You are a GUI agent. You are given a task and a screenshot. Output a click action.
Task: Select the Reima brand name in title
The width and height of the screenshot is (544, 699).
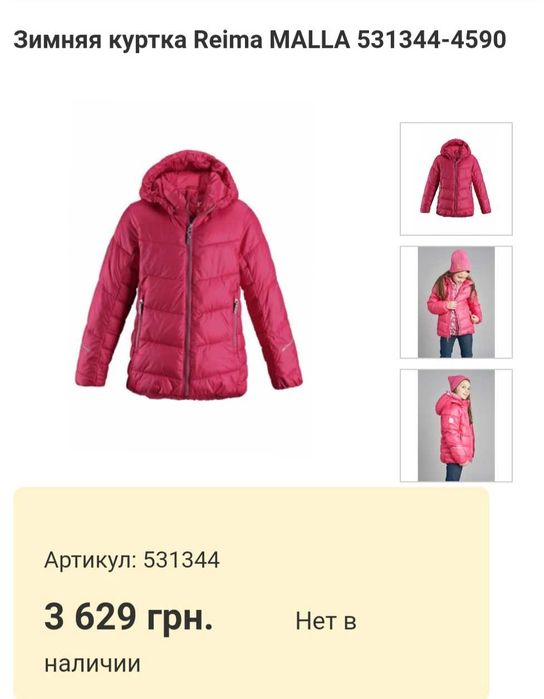coord(228,39)
